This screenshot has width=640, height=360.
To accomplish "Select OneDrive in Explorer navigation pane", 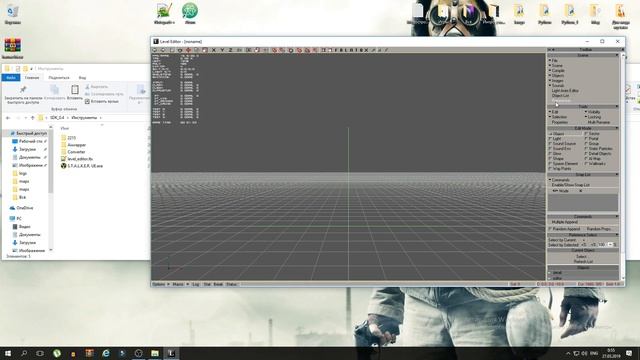I will (22, 208).
